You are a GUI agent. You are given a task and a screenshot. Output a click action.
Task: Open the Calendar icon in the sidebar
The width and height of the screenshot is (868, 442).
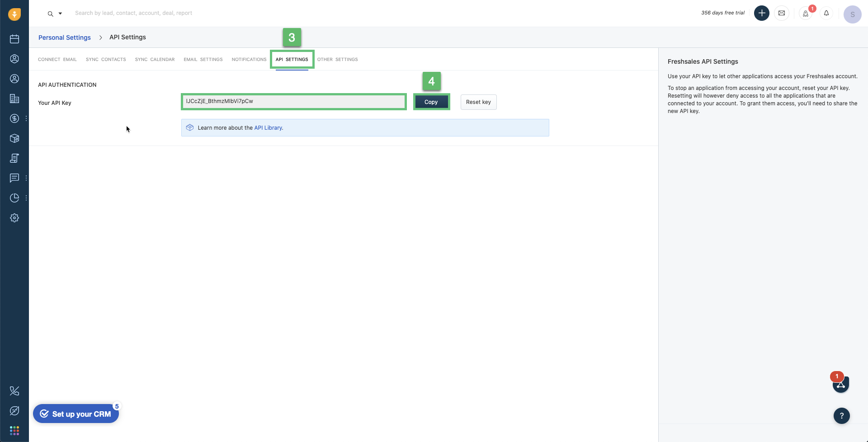point(14,39)
